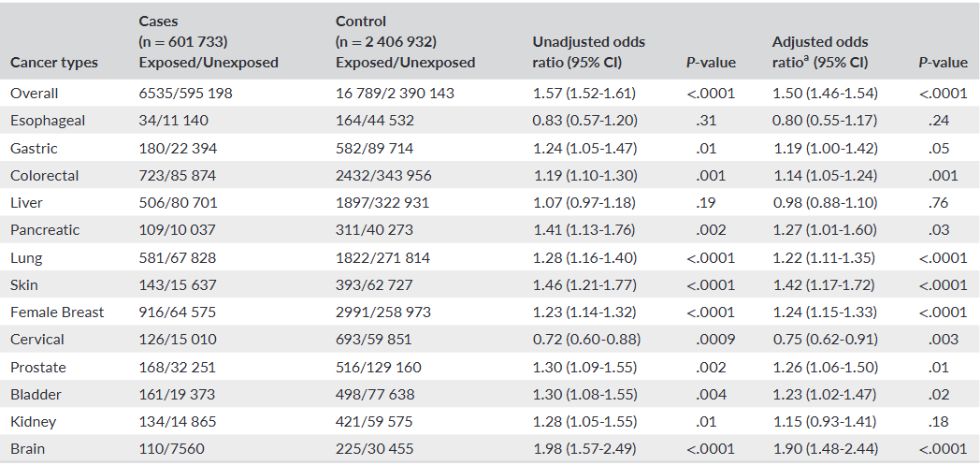
Task: Click the 'Unadjusted odds ratio (95% CI)' header
Action: [588, 52]
